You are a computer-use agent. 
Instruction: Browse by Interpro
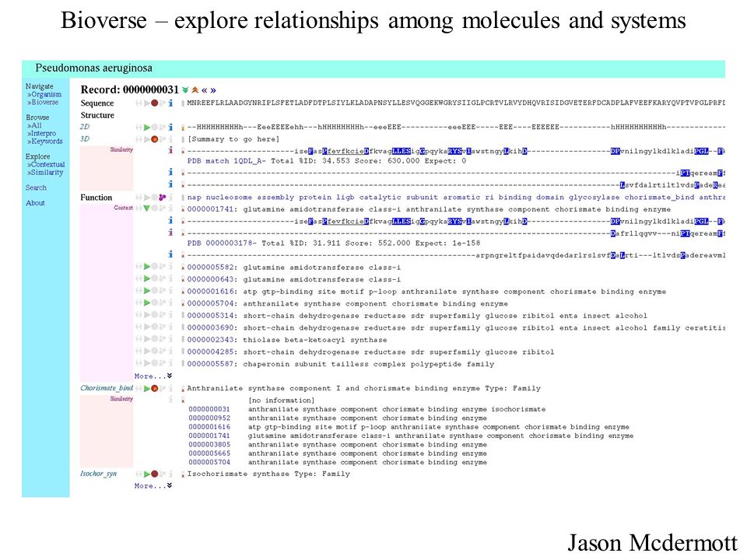coord(42,133)
